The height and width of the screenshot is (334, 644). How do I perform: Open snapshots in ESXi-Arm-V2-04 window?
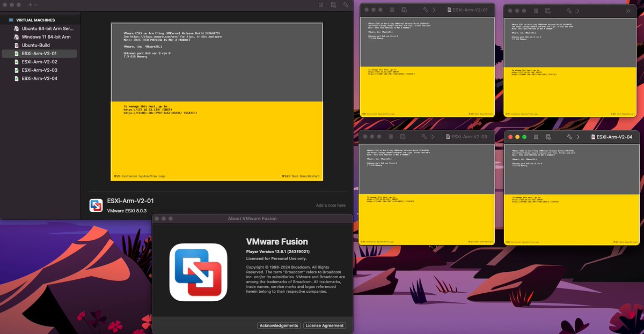548,137
